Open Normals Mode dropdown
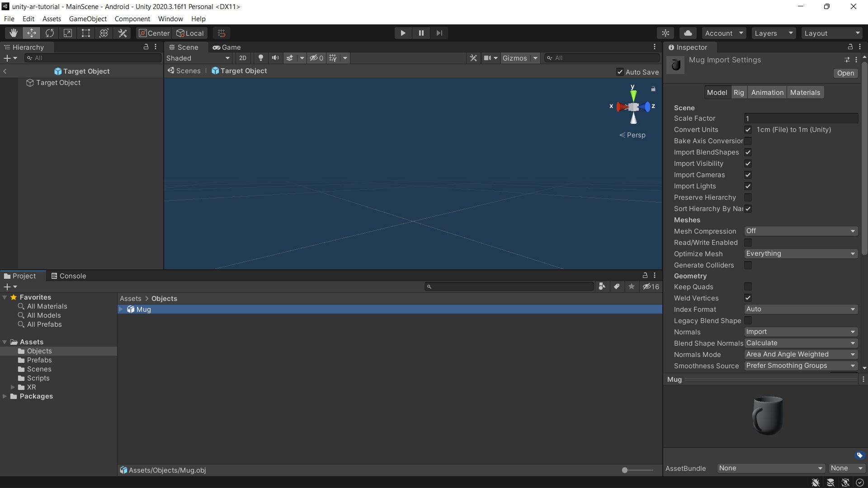This screenshot has width=868, height=488. click(x=801, y=354)
